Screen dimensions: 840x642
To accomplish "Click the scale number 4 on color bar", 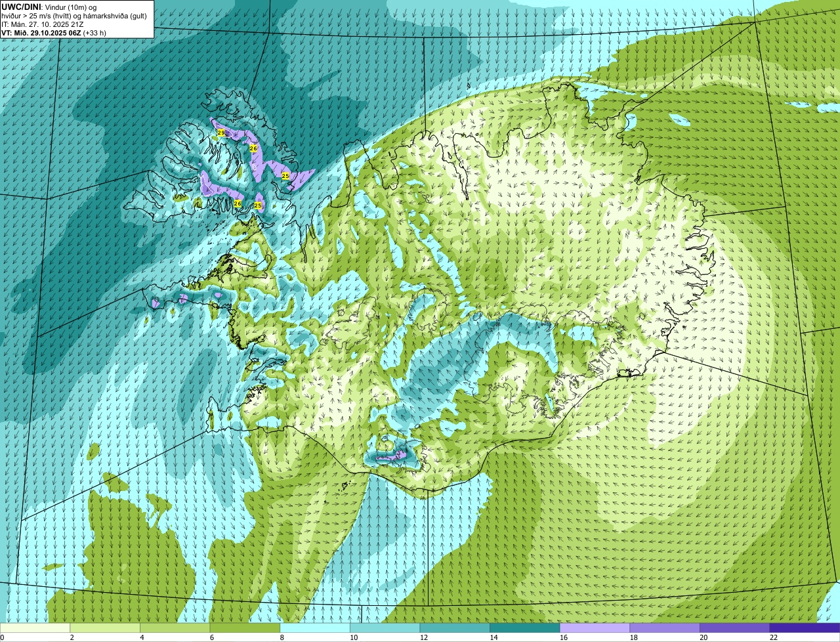I will point(142,637).
